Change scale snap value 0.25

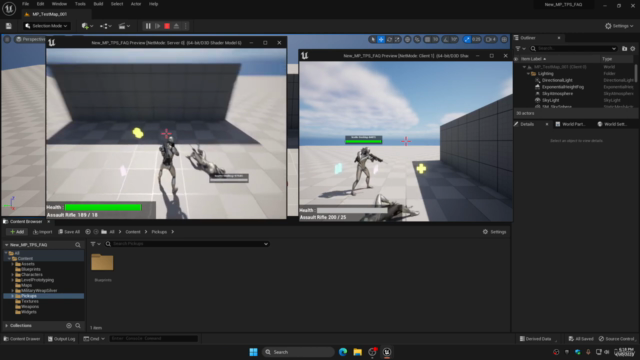(476, 39)
